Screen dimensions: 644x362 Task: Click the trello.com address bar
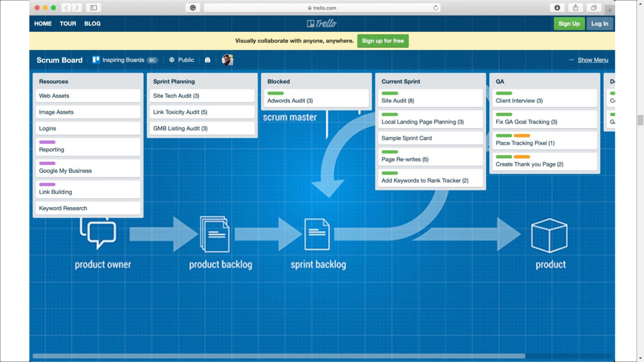[322, 8]
